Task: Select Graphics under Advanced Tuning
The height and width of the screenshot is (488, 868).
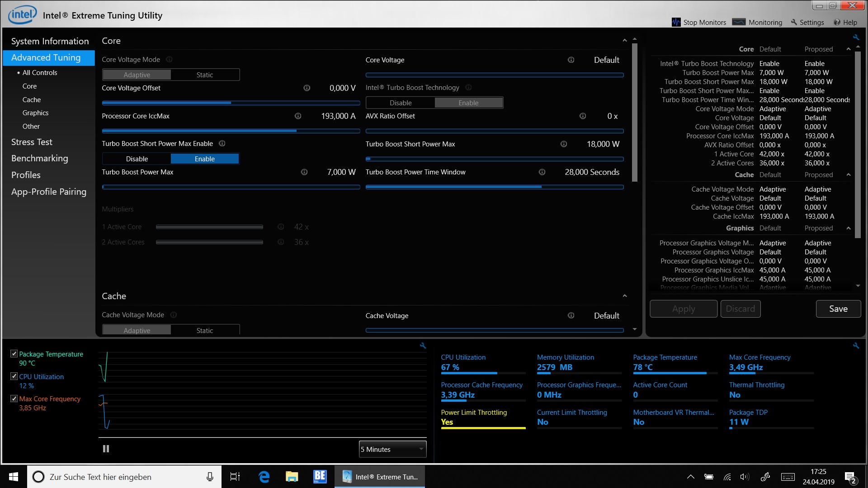Action: (x=35, y=113)
